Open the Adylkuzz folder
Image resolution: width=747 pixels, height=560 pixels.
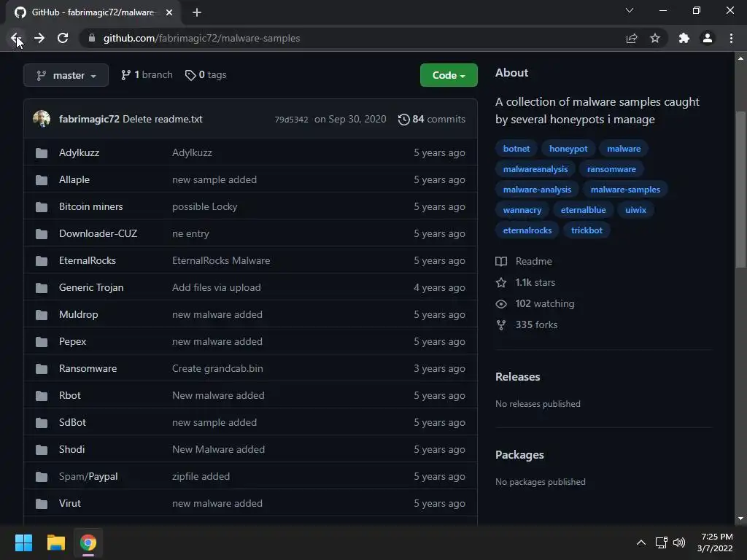79,153
